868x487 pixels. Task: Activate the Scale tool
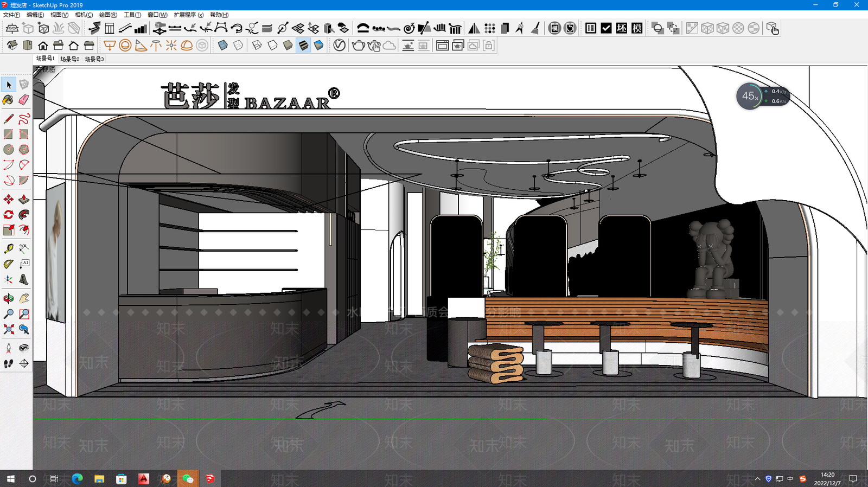[9, 230]
